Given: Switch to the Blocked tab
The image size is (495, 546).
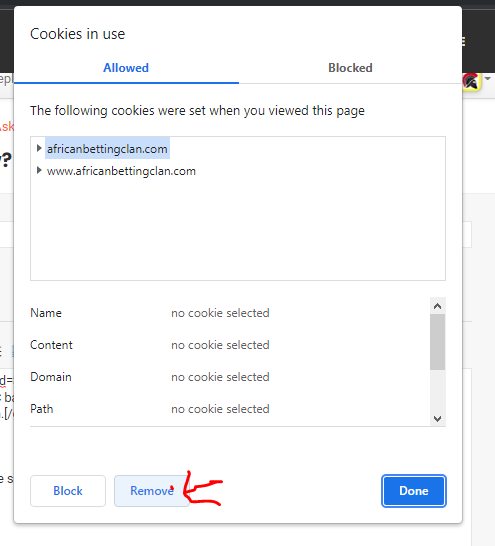Looking at the screenshot, I should point(350,68).
